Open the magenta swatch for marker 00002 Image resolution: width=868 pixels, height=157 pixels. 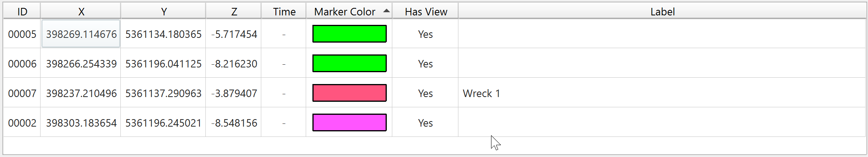coord(349,122)
